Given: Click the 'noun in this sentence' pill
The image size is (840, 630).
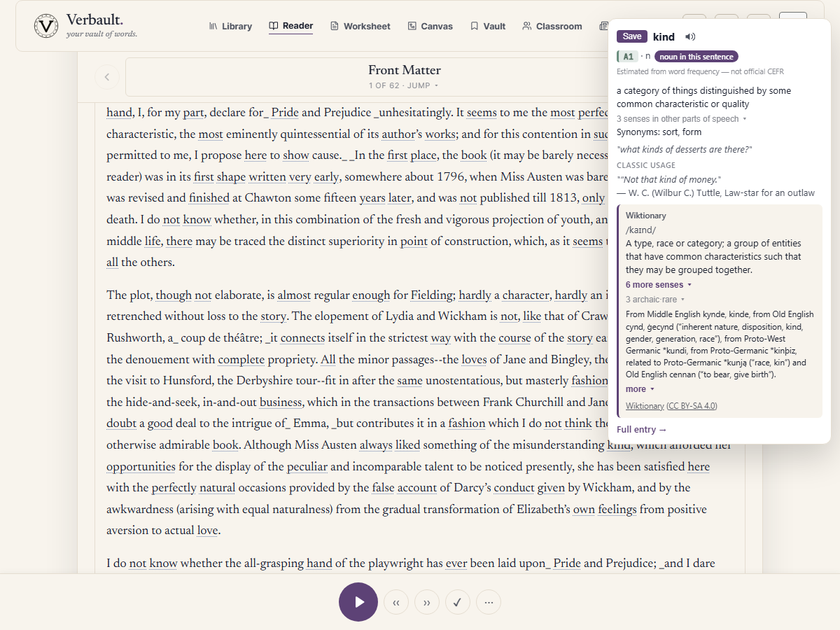Looking at the screenshot, I should coord(696,57).
